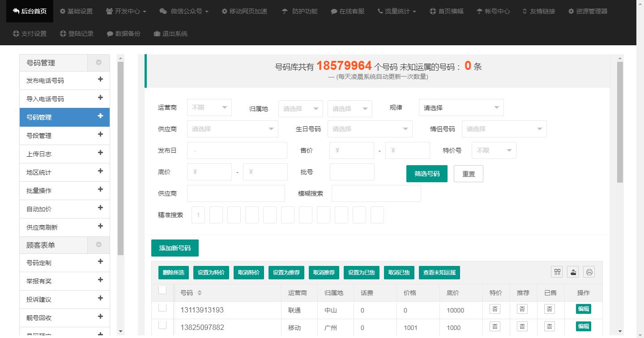Open the first 归属地 dropdown

(x=301, y=109)
